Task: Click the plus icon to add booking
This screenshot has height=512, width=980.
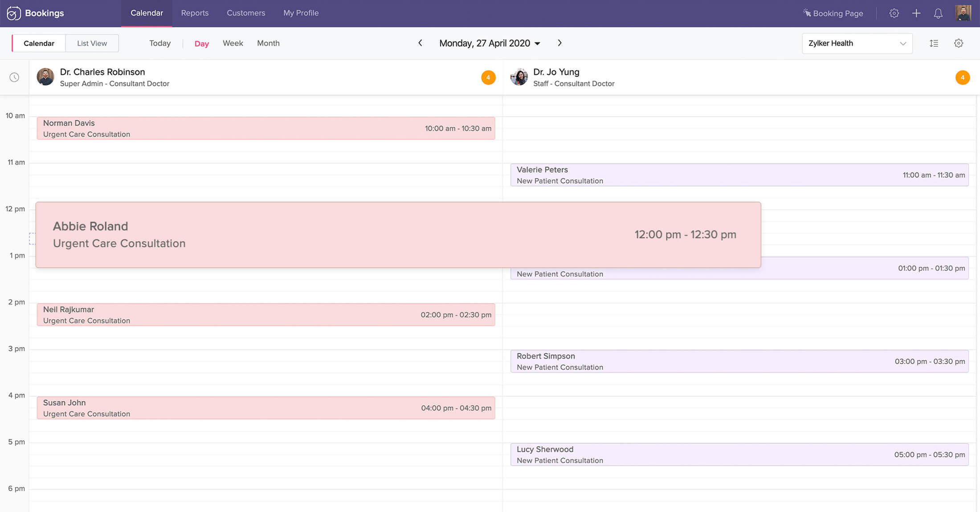Action: tap(916, 13)
